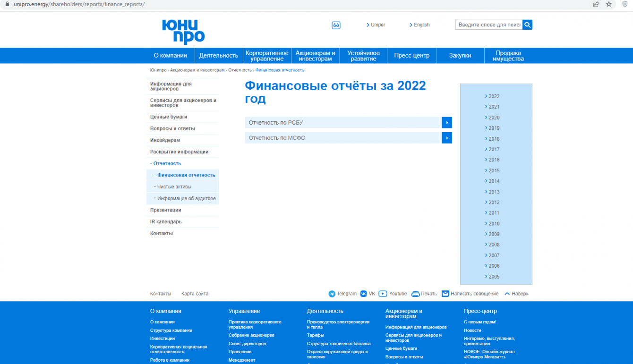633x364 pixels.
Task: Select year 2014 in the year list
Action: 494,181
